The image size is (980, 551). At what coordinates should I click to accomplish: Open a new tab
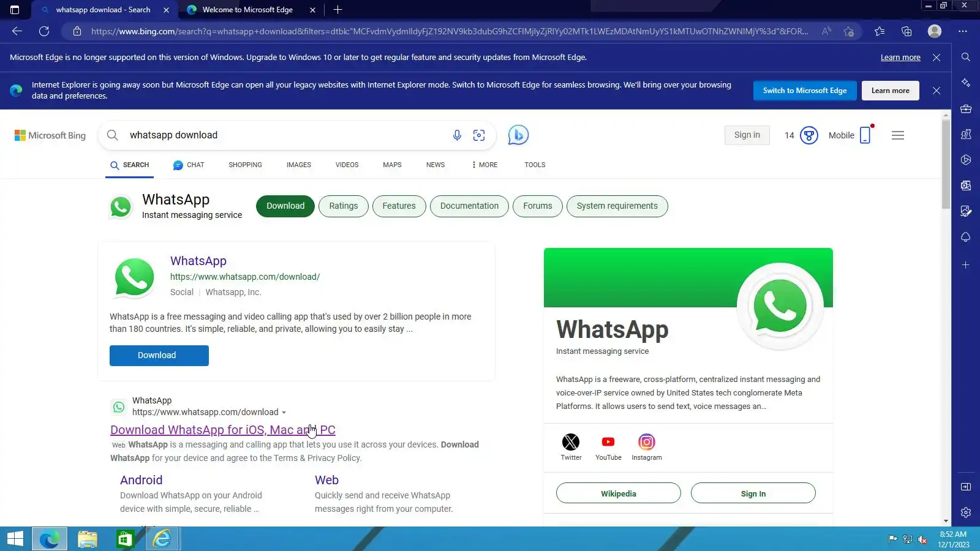coord(337,10)
